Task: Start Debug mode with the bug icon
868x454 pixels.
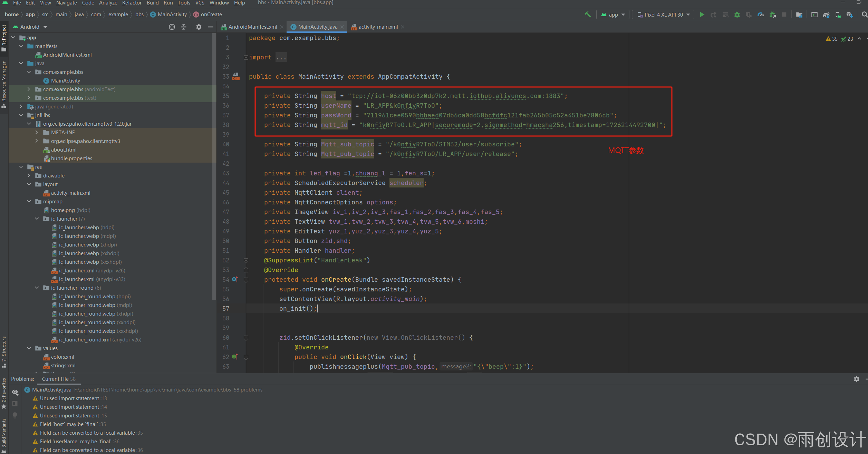Action: pos(737,14)
